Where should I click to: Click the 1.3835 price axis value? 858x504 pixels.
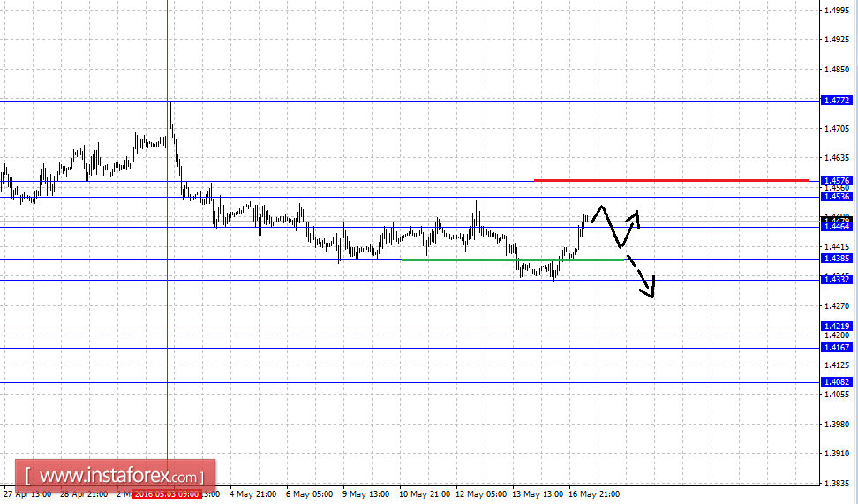pos(838,484)
